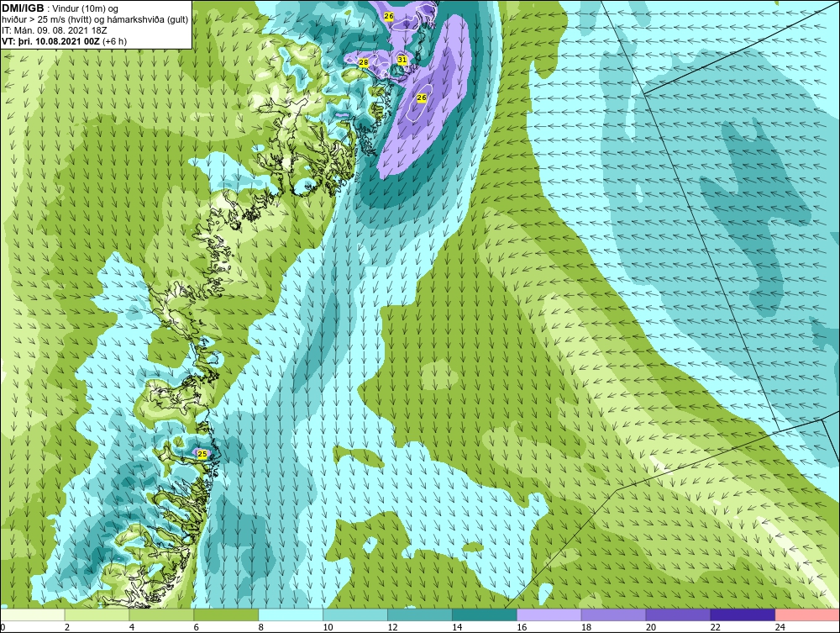840x633 pixels.
Task: Click the 6-8 m/s dark green legend swatch
Action: pyautogui.click(x=226, y=615)
